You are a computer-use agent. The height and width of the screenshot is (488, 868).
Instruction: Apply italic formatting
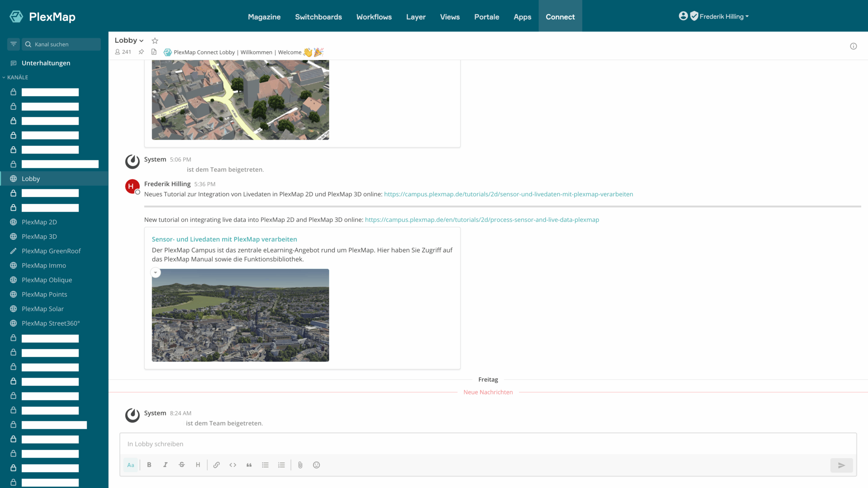tap(165, 465)
